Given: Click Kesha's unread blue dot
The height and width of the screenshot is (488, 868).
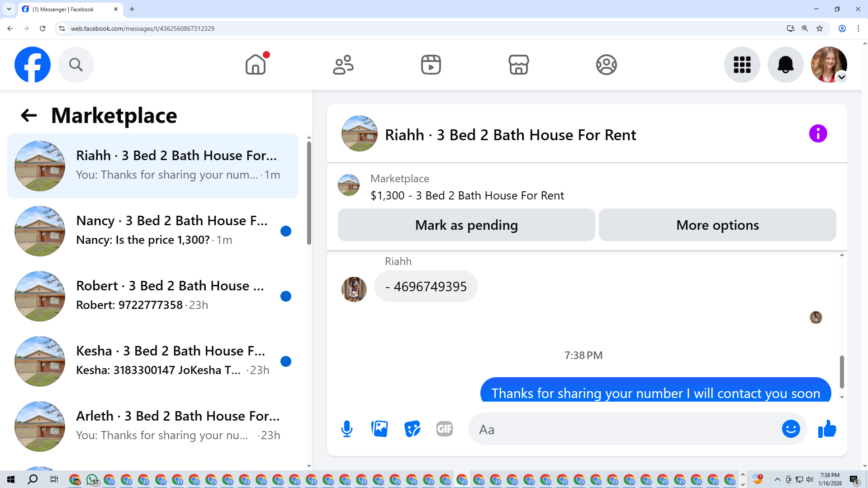Looking at the screenshot, I should click(285, 361).
